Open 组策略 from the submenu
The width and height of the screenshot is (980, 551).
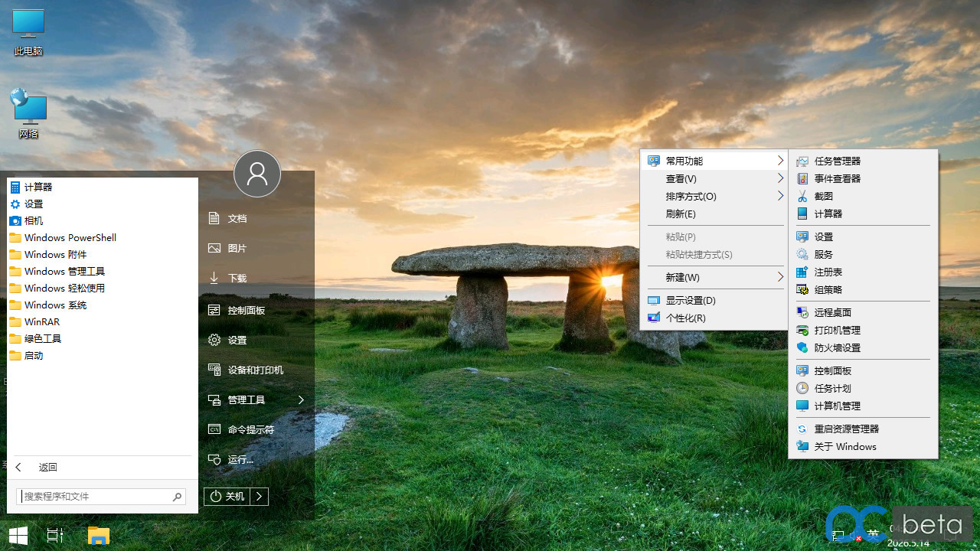(x=863, y=289)
